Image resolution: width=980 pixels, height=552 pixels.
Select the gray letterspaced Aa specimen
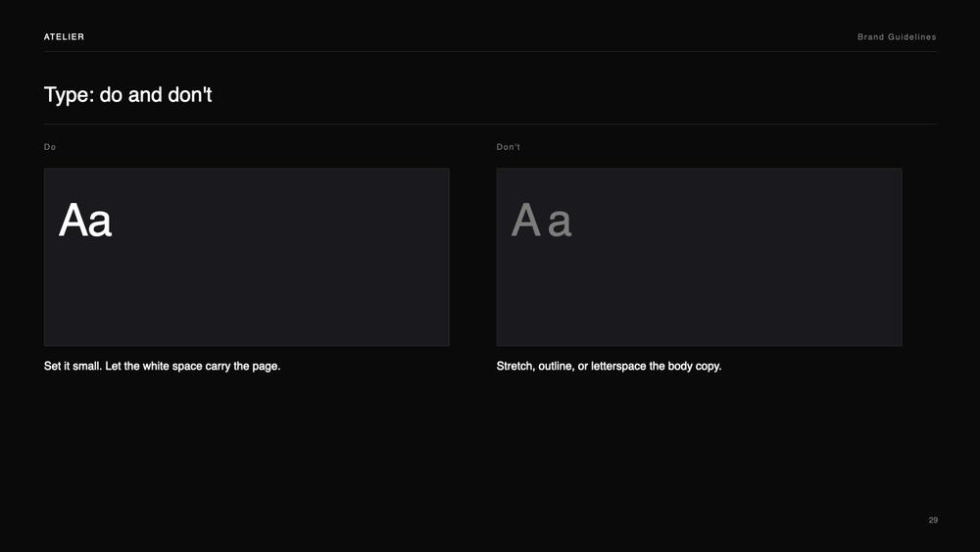(x=541, y=220)
